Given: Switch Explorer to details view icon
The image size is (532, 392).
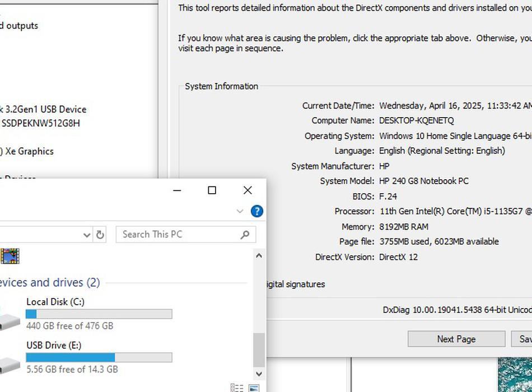Looking at the screenshot, I should (237, 388).
